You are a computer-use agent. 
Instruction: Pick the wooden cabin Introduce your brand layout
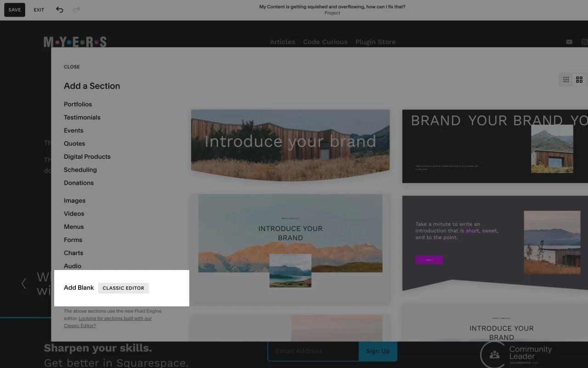(x=290, y=145)
